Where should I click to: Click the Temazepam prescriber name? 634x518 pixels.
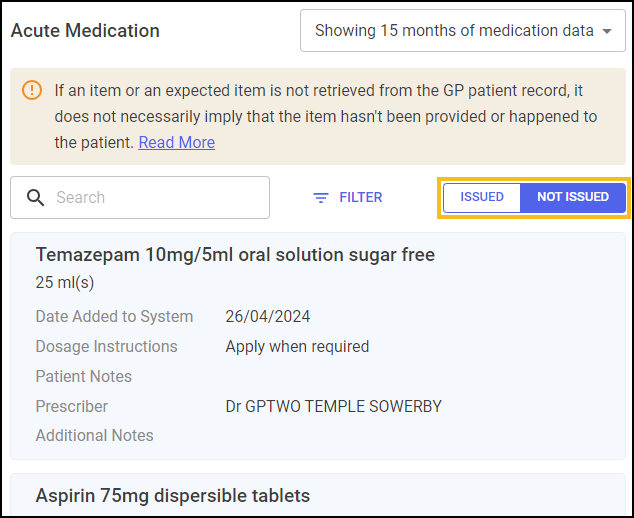click(x=334, y=406)
